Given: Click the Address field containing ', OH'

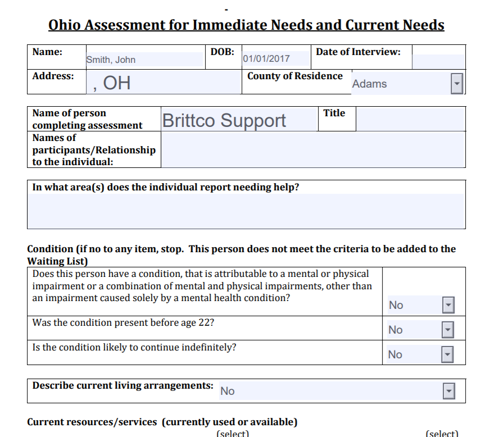Looking at the screenshot, I should coord(164,83).
